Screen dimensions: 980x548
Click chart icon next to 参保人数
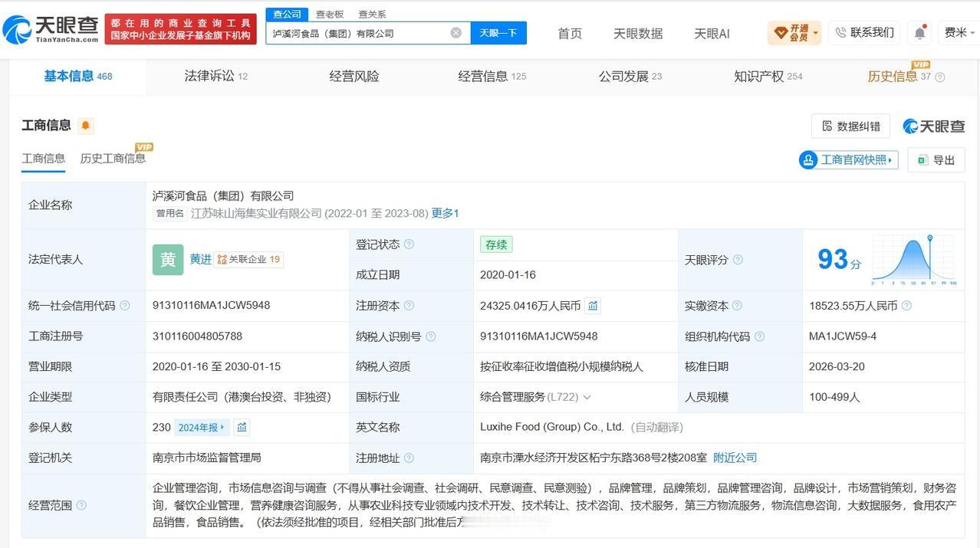click(x=242, y=428)
